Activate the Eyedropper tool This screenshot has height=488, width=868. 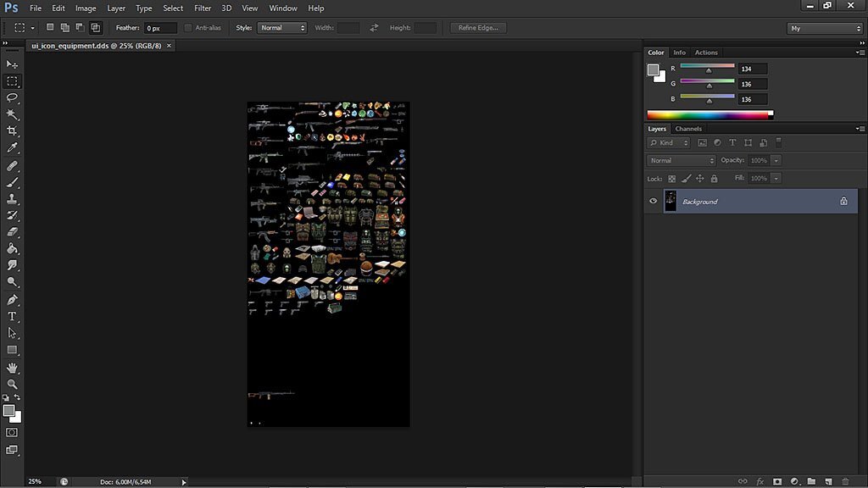(x=12, y=147)
